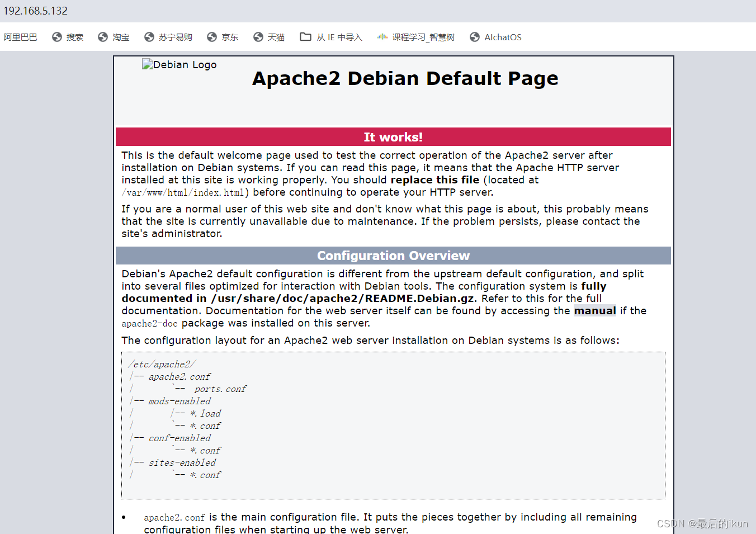The height and width of the screenshot is (534, 756).
Task: Click the 课程学习_智慧树 favicon
Action: point(382,37)
